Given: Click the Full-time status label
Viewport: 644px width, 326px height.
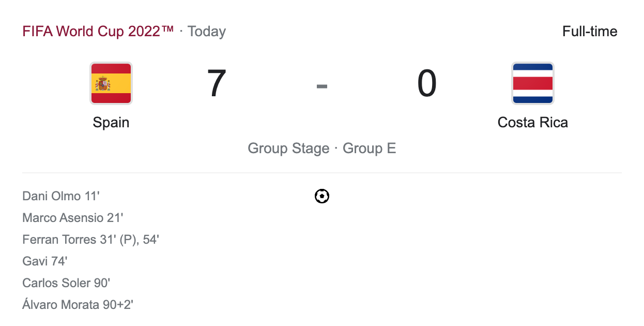Looking at the screenshot, I should tap(589, 32).
